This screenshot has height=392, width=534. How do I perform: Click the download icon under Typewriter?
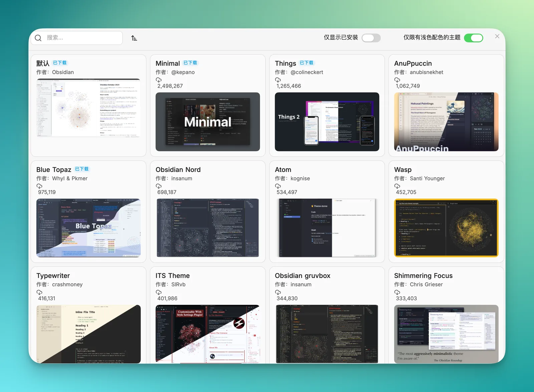(x=39, y=292)
